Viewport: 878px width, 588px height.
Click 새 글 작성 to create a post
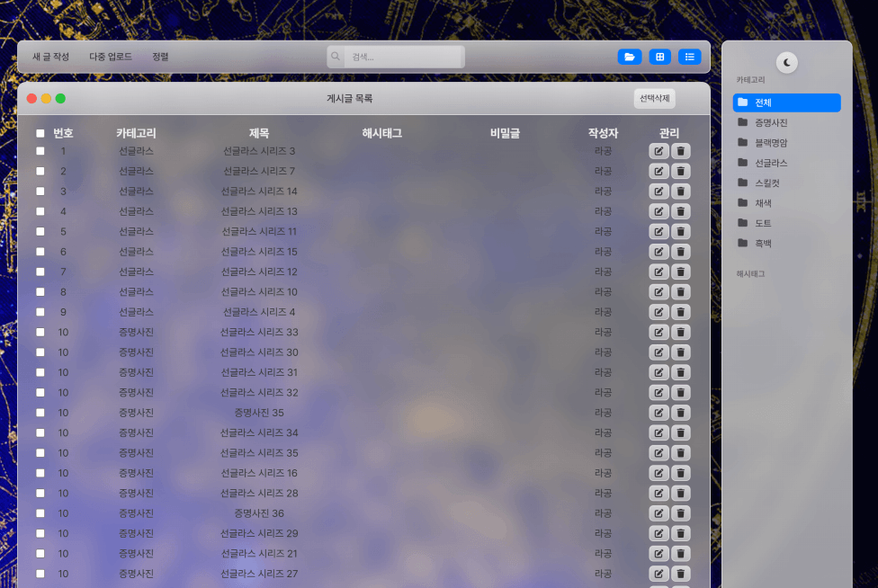pos(49,56)
